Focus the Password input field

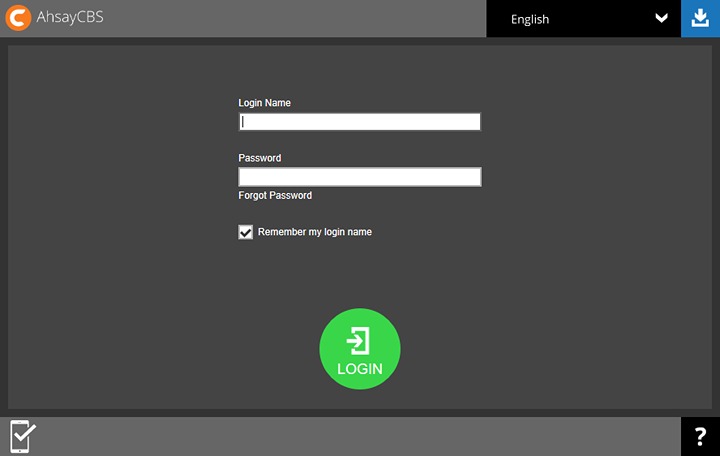point(359,177)
